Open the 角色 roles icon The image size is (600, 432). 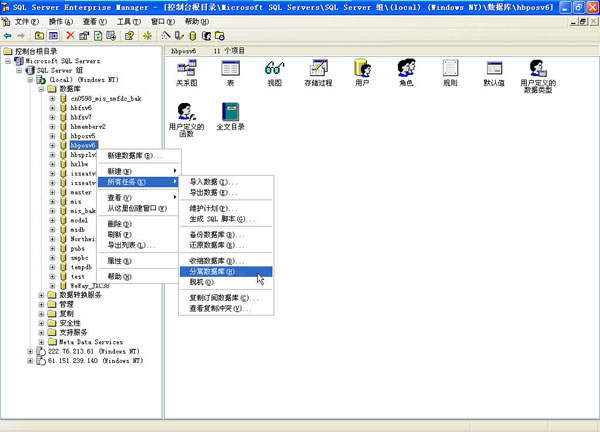click(406, 73)
